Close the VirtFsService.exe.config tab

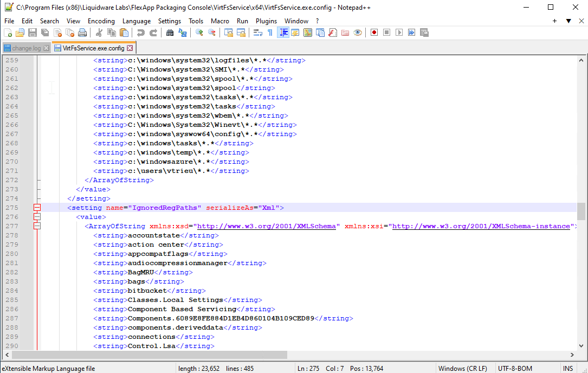pos(130,48)
